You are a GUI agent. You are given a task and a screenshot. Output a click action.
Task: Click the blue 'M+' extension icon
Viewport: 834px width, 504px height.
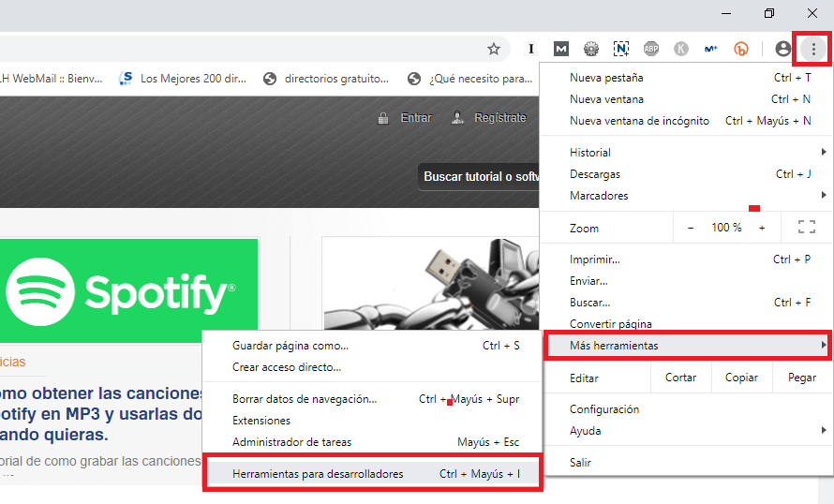(x=710, y=49)
